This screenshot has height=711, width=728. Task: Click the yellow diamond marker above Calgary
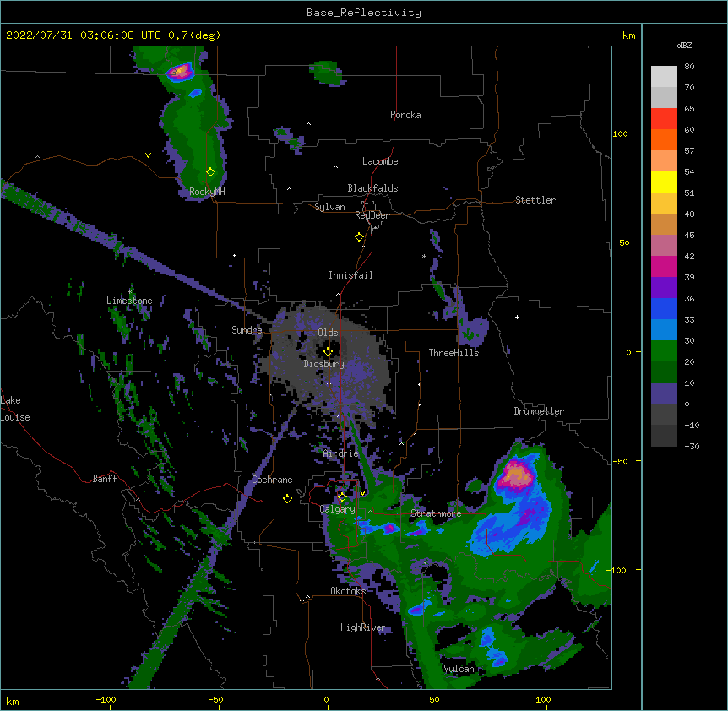coord(342,497)
